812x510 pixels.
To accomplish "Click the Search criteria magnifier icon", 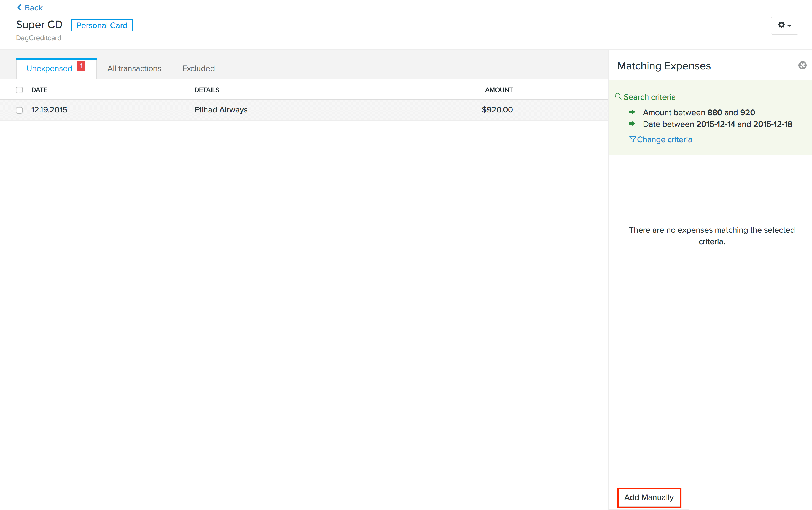I will pos(618,97).
